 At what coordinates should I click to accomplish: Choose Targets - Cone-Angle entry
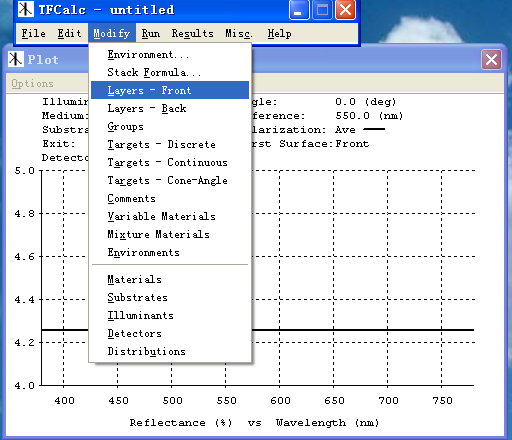[170, 180]
